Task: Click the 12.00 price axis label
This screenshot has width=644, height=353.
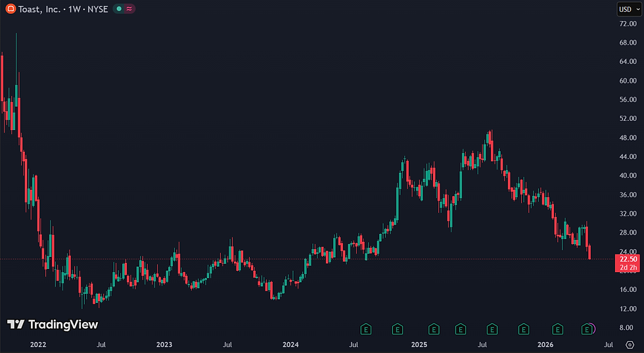Action: coord(628,309)
